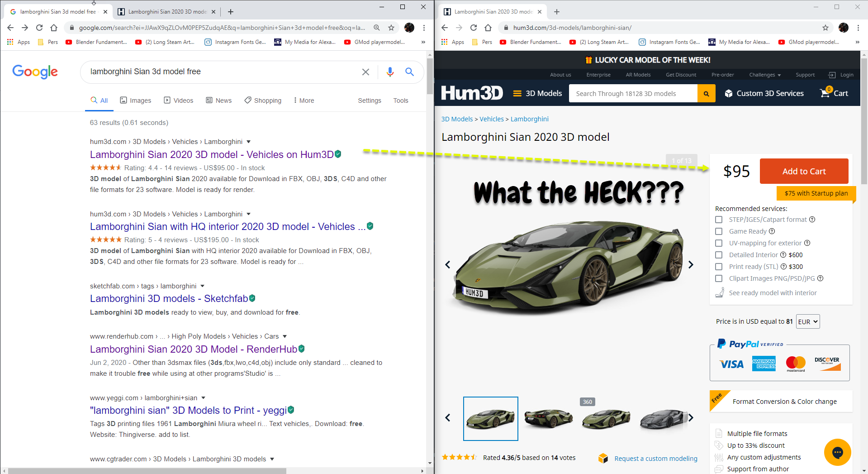Click the Hum3D yellow search button
This screenshot has height=474, width=868.
click(706, 93)
